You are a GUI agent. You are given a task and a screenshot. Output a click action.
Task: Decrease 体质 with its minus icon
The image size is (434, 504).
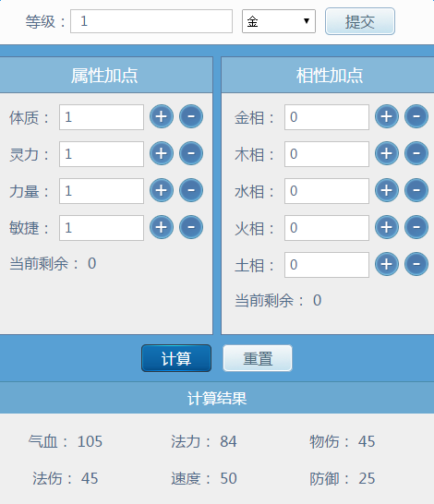[x=191, y=116]
